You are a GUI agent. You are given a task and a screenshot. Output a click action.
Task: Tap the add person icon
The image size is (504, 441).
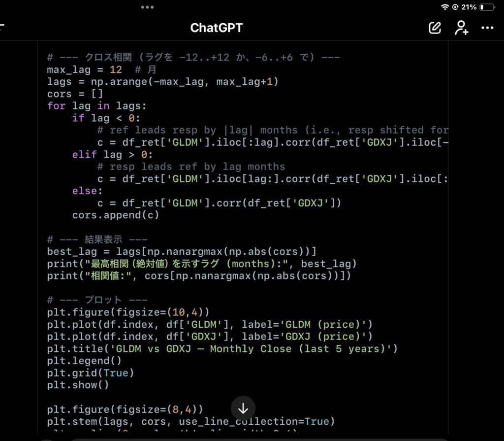pyautogui.click(x=461, y=28)
